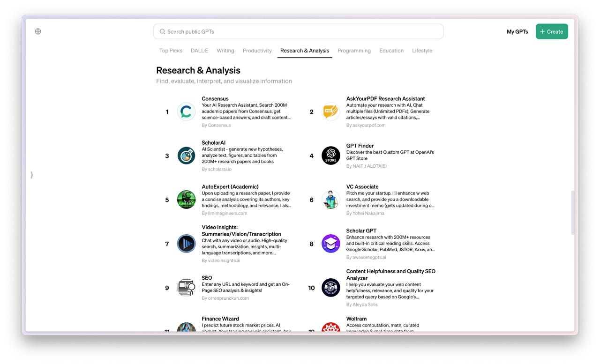
Task: Click 'By askyourpdf.com' author text
Action: (366, 125)
